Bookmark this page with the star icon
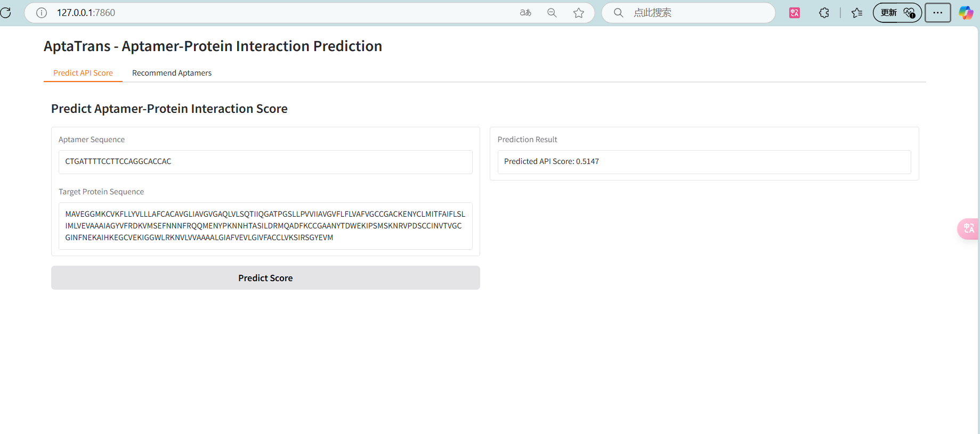The width and height of the screenshot is (980, 434). click(x=579, y=13)
